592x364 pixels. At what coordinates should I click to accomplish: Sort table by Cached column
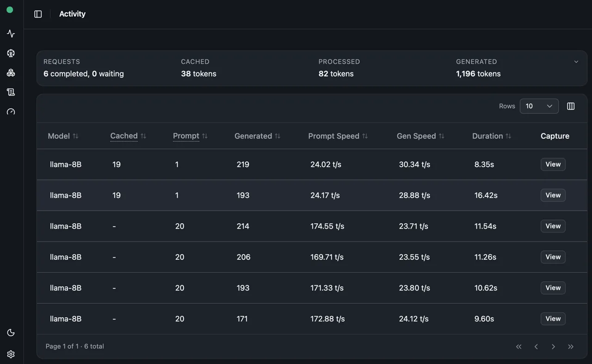pos(128,136)
